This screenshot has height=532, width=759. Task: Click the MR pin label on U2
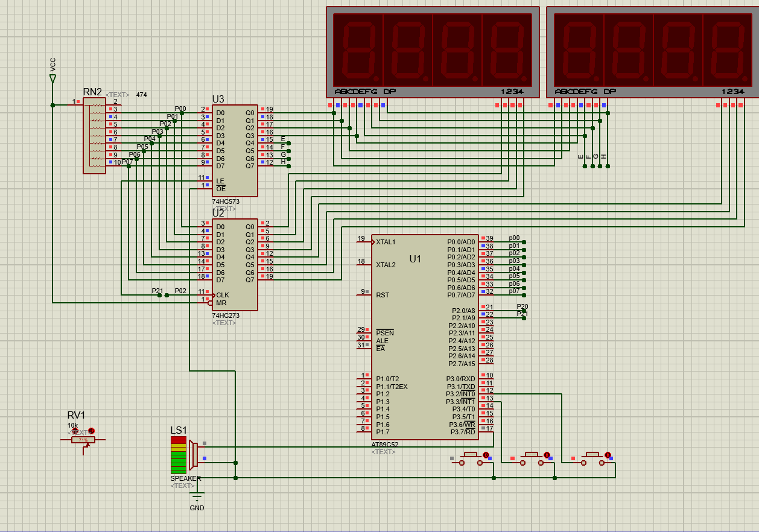click(221, 303)
